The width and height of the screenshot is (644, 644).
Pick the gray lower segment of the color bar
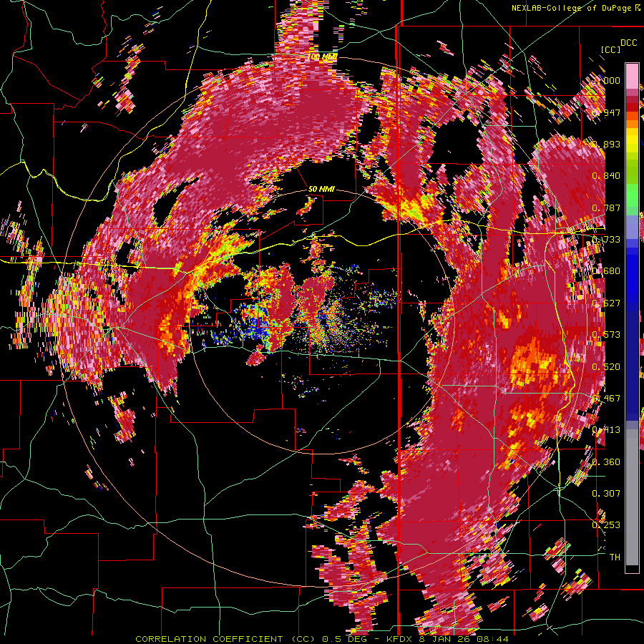[632, 497]
